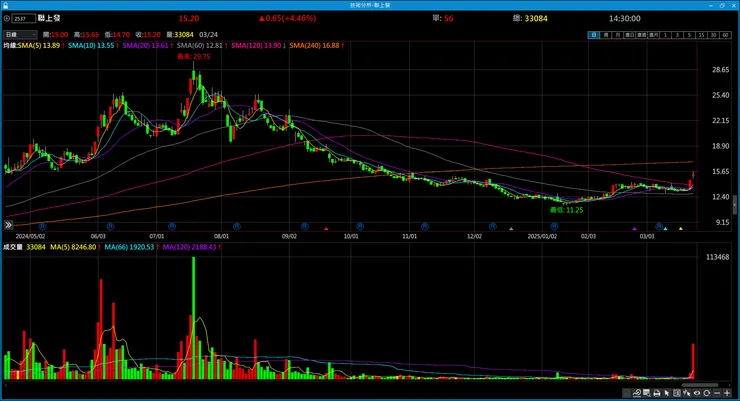Zoom out chart with minus icon

click(717, 393)
